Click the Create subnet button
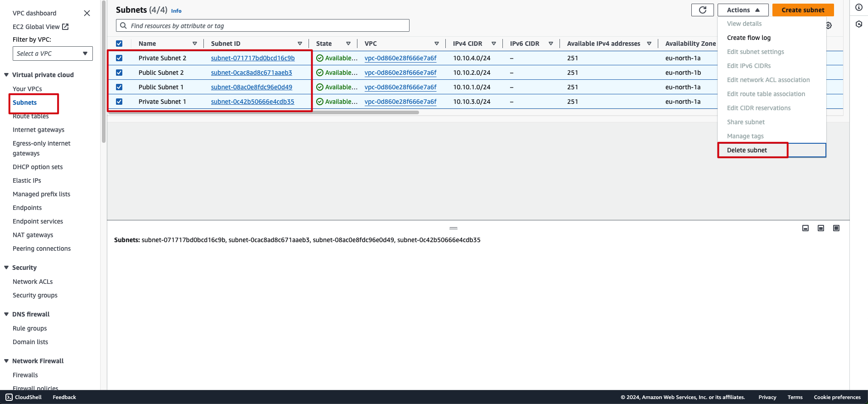868x404 pixels. tap(803, 10)
